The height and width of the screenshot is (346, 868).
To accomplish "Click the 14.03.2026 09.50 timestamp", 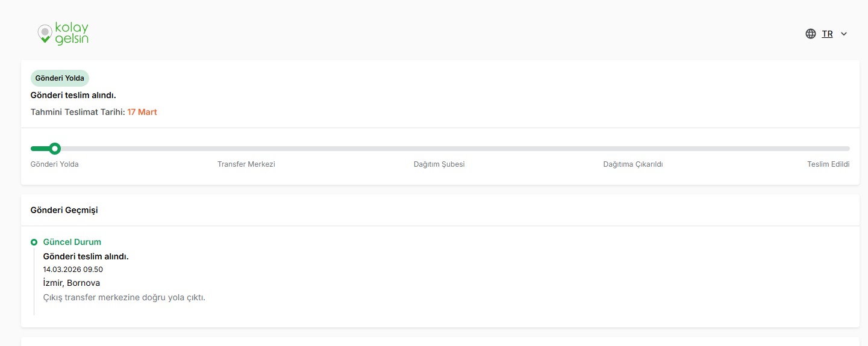I will coord(73,270).
